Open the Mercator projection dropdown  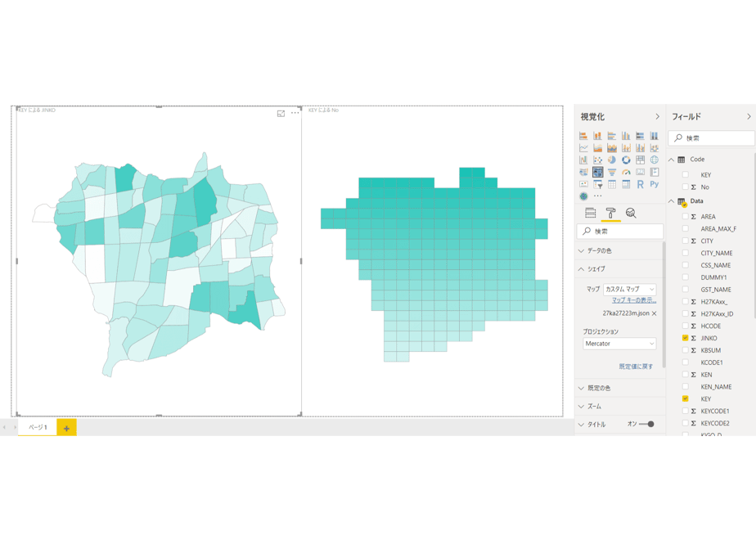619,344
